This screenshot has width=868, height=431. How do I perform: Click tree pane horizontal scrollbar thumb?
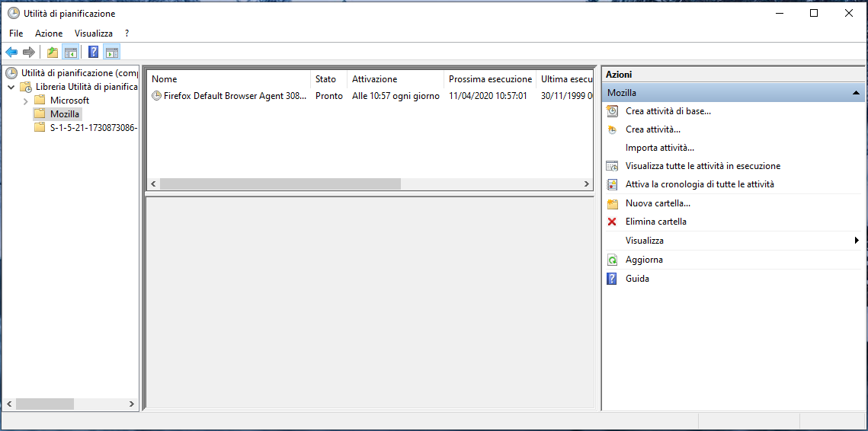44,404
